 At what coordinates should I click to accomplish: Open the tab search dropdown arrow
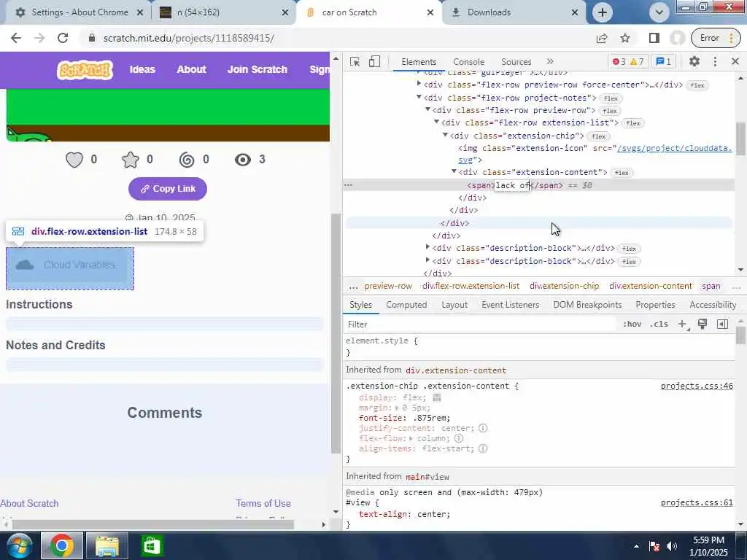(x=659, y=12)
